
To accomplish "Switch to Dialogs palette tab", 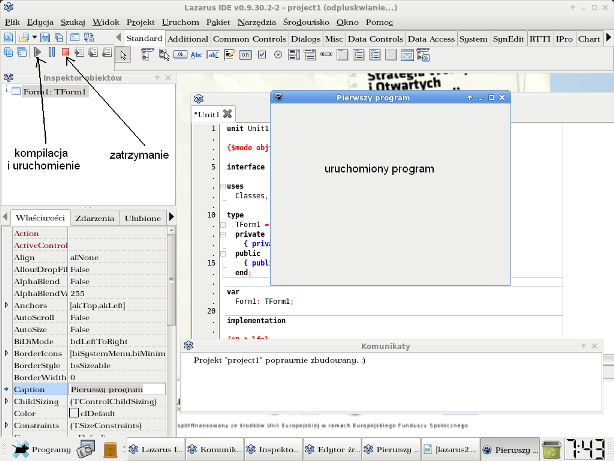I will (305, 39).
